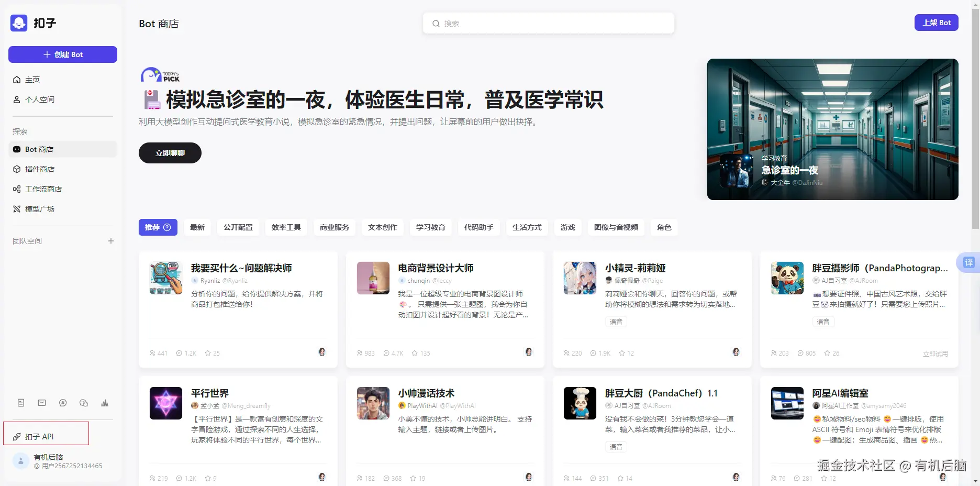Select the Bot 商店 sidebar icon

17,149
